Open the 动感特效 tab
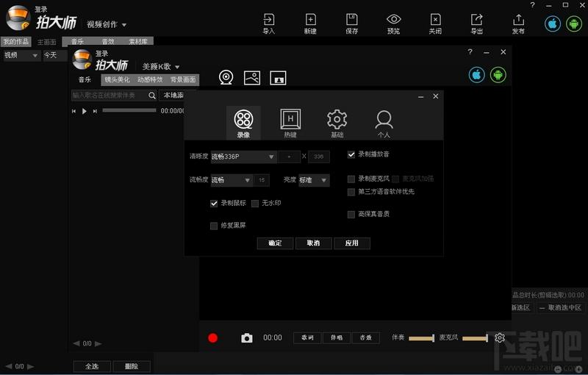This screenshot has width=588, height=375. point(150,79)
